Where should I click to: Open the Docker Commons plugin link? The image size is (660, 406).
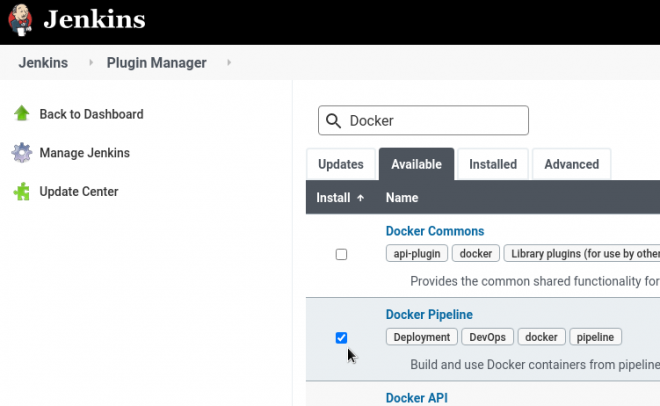tap(434, 231)
